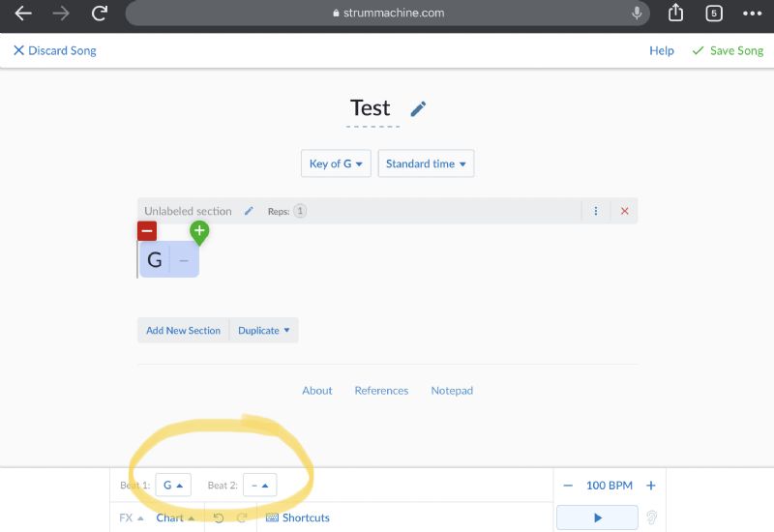Open the section options three-dot menu

596,211
